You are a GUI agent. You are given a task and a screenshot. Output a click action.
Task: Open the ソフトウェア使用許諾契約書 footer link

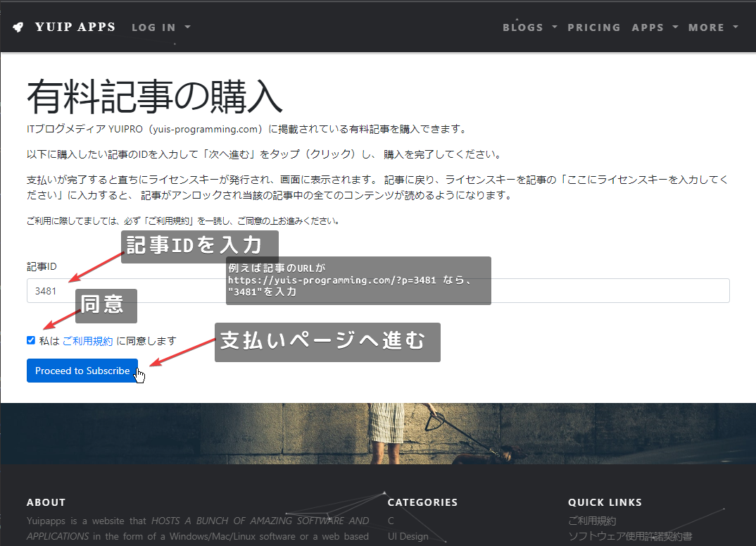[630, 536]
